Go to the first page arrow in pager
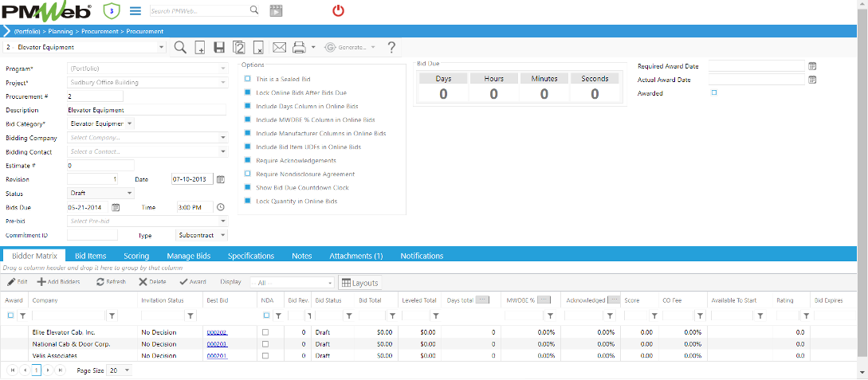Screen dimensions: 868x380 pyautogui.click(x=13, y=370)
